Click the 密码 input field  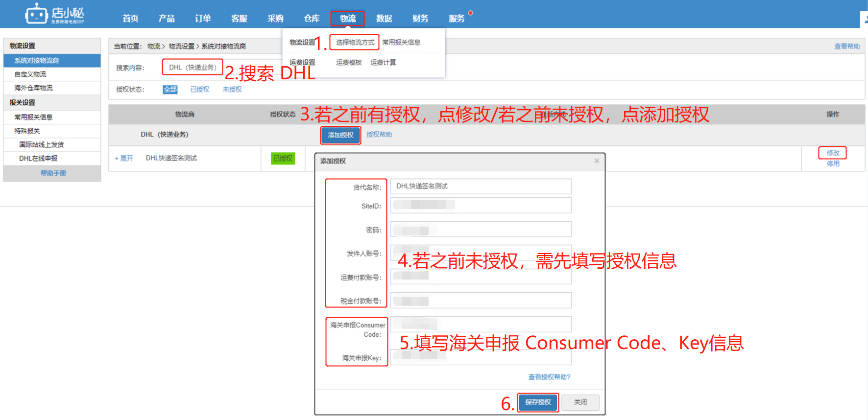point(481,229)
